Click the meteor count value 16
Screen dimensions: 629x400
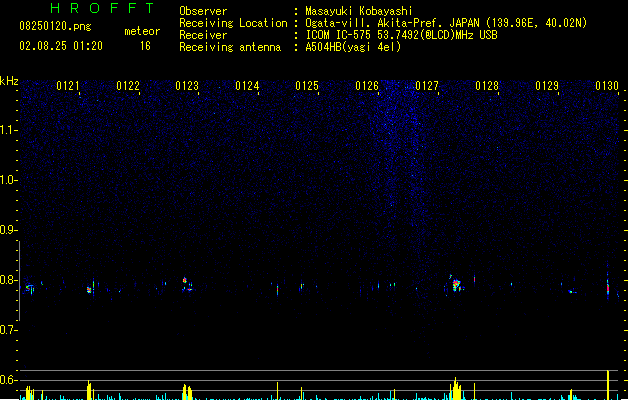pos(145,46)
